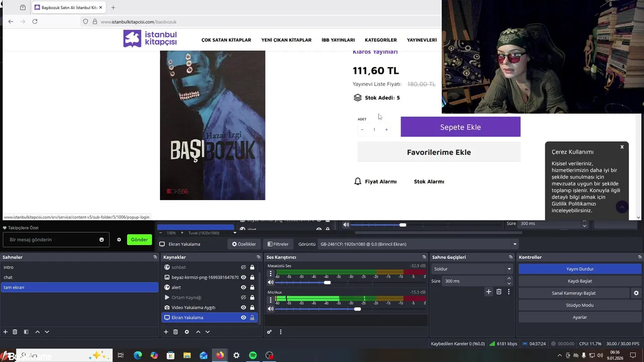Open audio mixer panel options menu
Image resolution: width=644 pixels, height=362 pixels.
pyautogui.click(x=281, y=332)
